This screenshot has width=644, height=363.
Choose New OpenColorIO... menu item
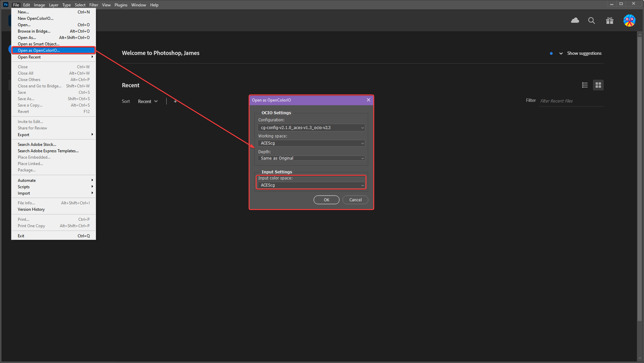coord(53,18)
